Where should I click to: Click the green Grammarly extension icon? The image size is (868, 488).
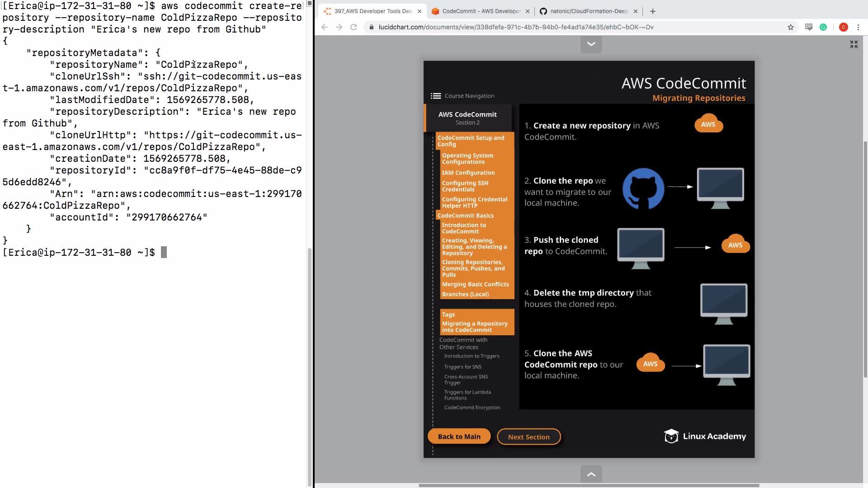(x=823, y=27)
